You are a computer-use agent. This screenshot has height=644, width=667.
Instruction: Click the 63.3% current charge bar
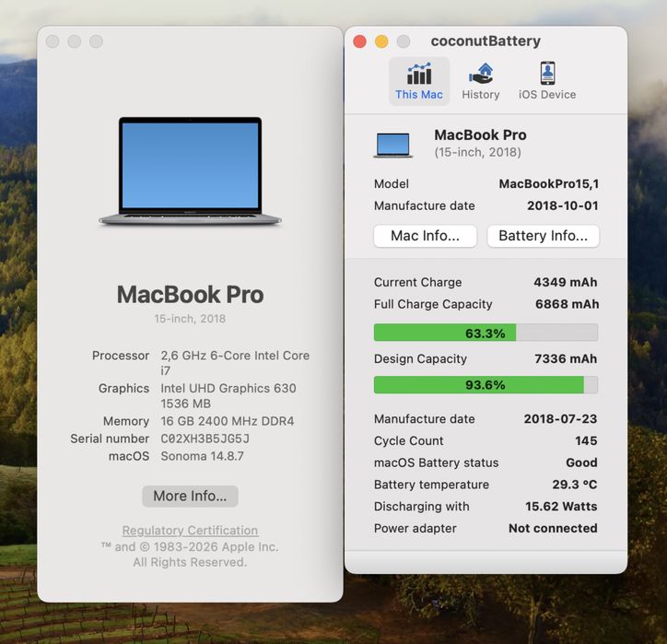click(486, 333)
